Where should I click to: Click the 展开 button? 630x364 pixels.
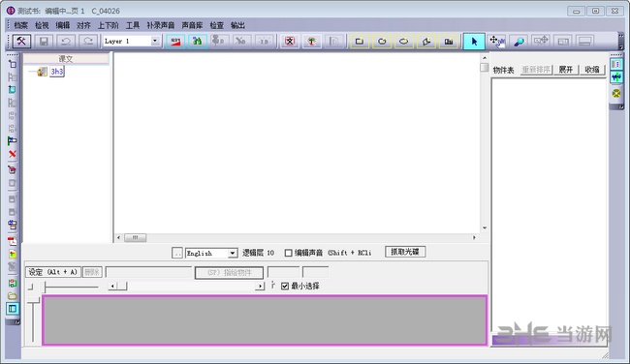(566, 70)
